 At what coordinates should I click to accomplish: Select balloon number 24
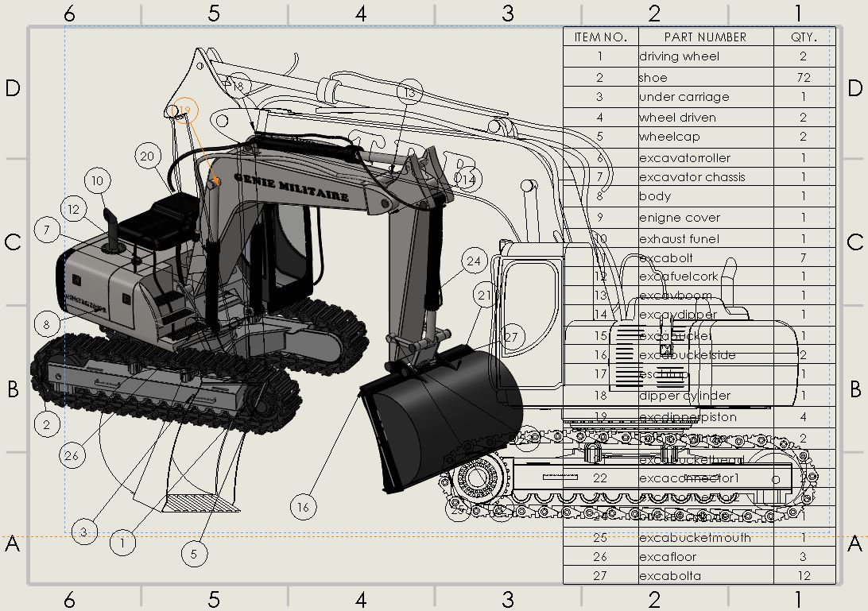[474, 261]
